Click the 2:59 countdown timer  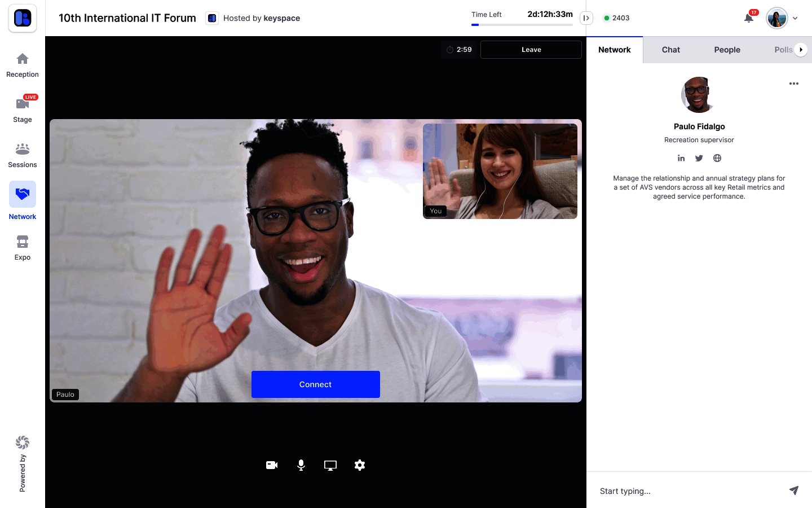tap(459, 50)
